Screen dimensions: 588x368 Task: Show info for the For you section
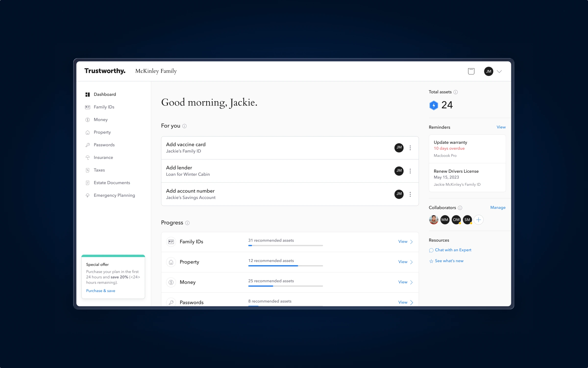[x=184, y=126]
